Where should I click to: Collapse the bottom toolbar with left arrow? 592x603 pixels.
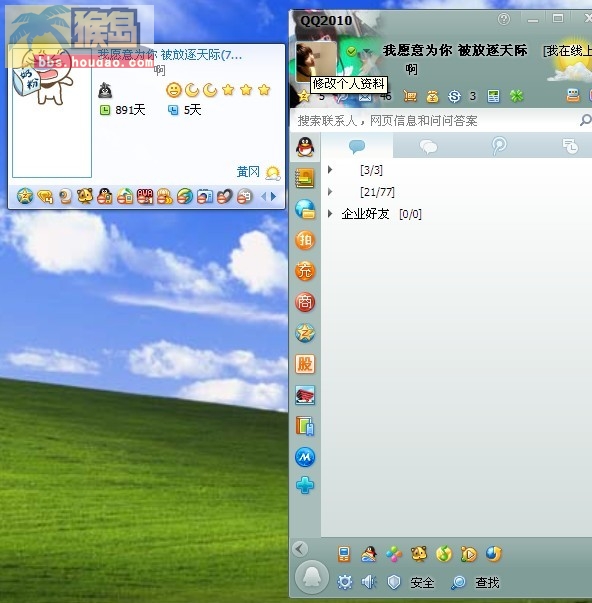pyautogui.click(x=300, y=549)
